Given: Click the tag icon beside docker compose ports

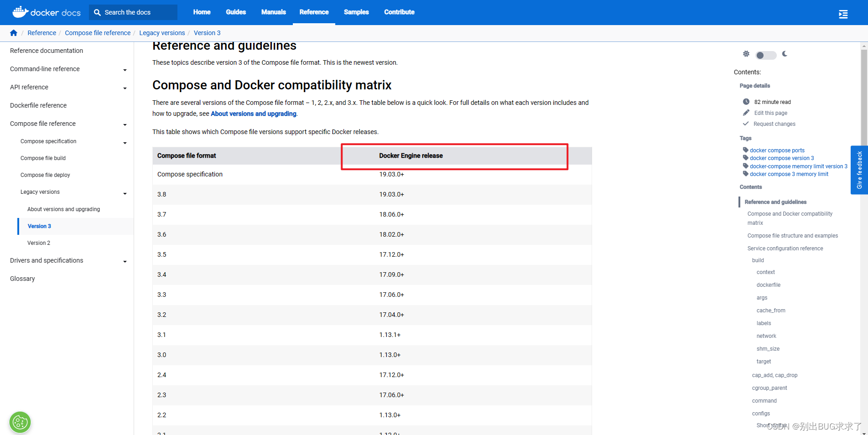Looking at the screenshot, I should point(746,150).
